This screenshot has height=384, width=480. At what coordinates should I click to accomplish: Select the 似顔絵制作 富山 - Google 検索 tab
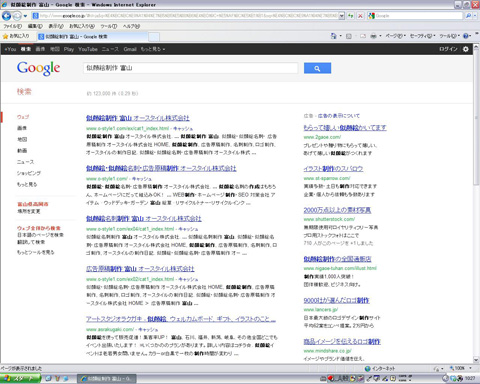point(92,36)
